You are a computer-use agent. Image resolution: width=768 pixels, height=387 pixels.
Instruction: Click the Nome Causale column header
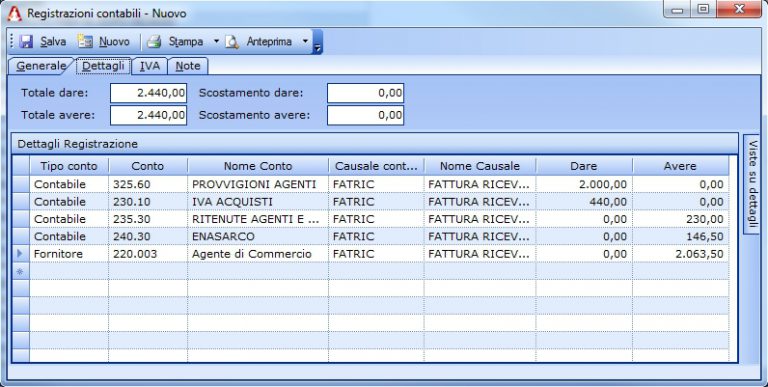tap(480, 166)
